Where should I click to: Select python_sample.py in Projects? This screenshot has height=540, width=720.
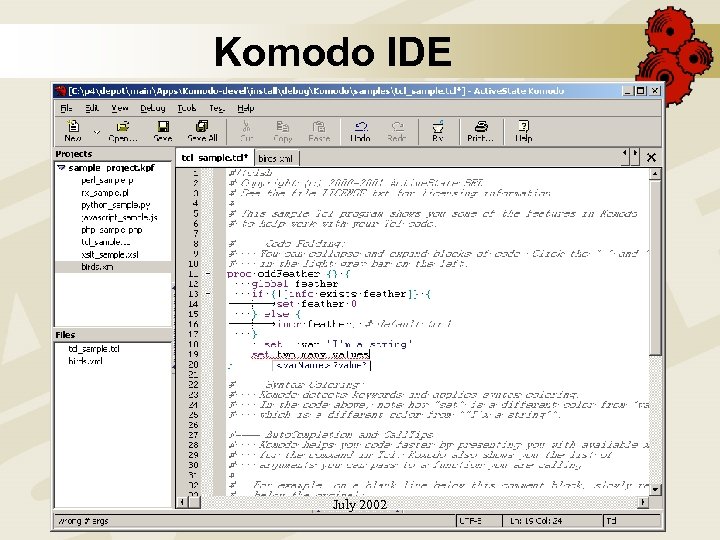116,205
